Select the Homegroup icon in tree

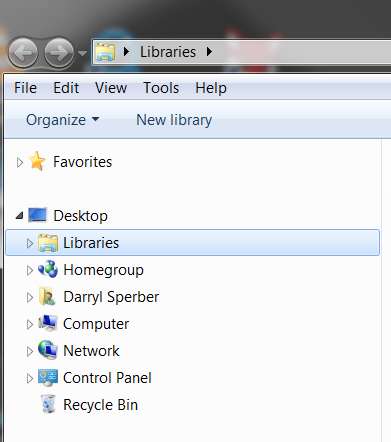pos(48,269)
